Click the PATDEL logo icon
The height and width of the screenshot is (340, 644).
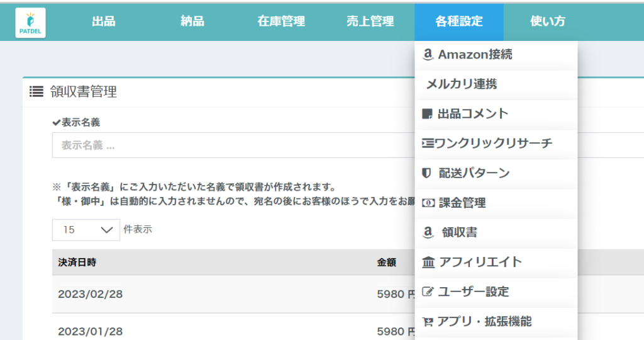[x=30, y=23]
